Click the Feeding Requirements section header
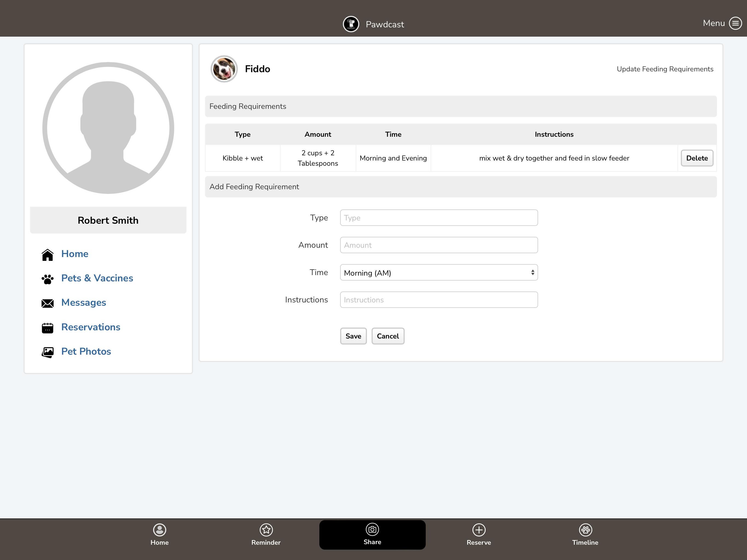The width and height of the screenshot is (747, 560). point(461,106)
